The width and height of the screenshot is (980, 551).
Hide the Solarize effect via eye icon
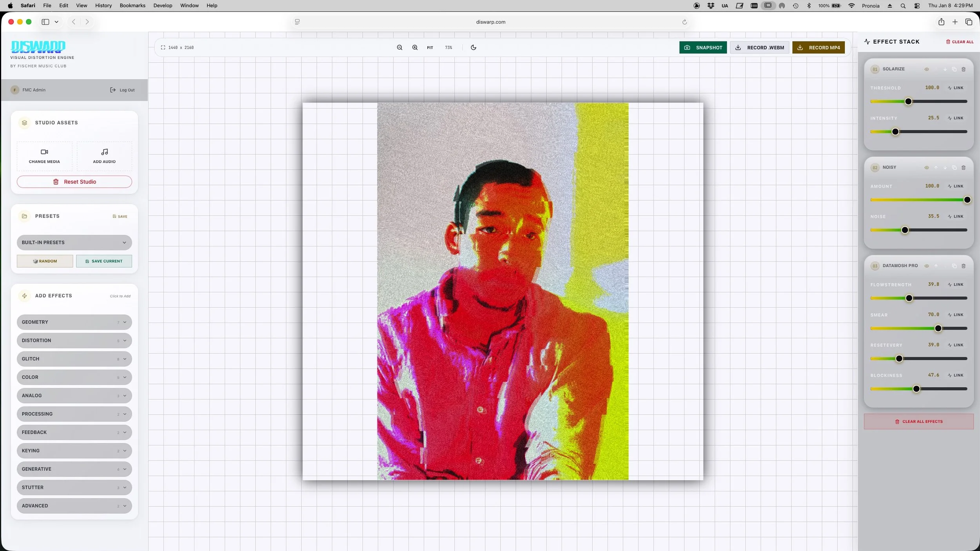927,69
